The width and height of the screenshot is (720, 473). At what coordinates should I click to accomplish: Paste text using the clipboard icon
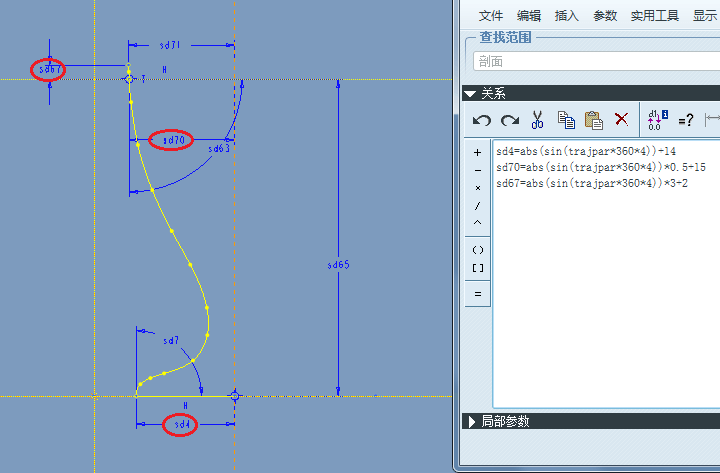pos(594,120)
